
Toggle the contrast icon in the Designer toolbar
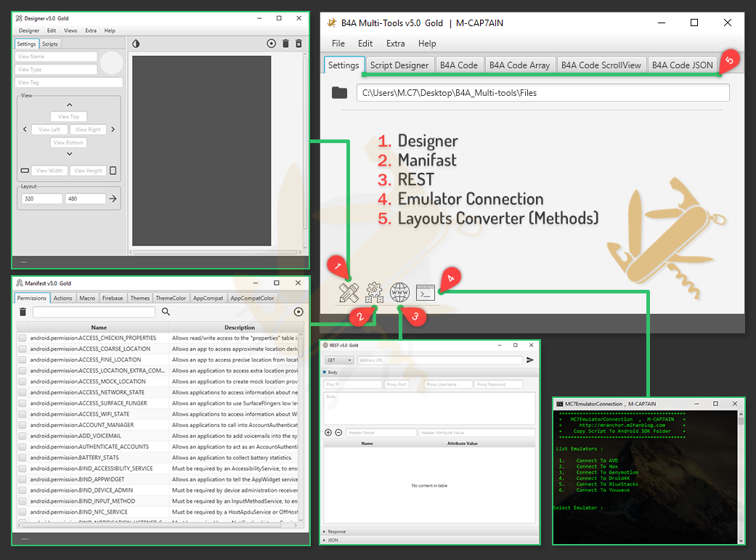pyautogui.click(x=136, y=44)
